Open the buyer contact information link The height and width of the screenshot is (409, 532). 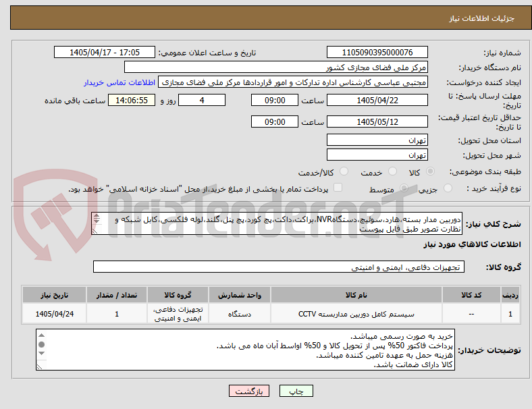[119, 82]
